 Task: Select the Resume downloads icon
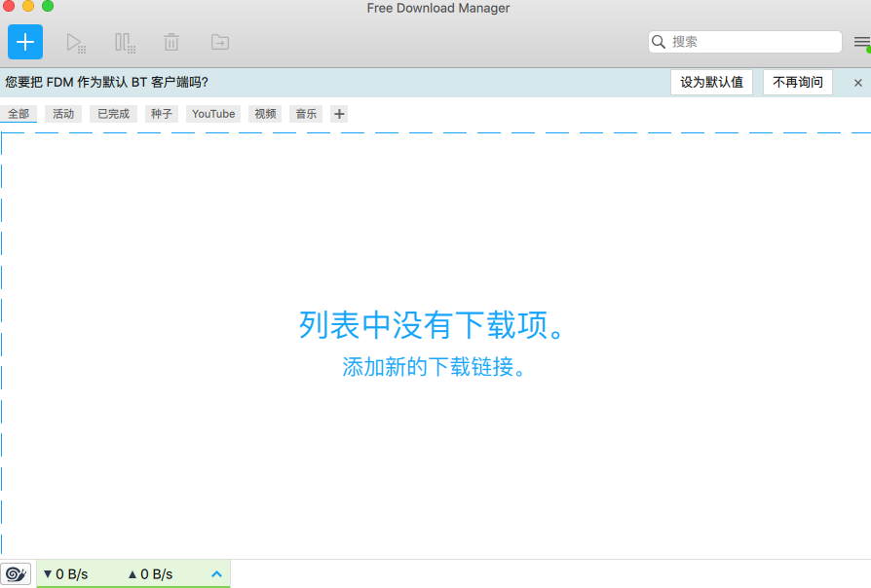coord(76,42)
